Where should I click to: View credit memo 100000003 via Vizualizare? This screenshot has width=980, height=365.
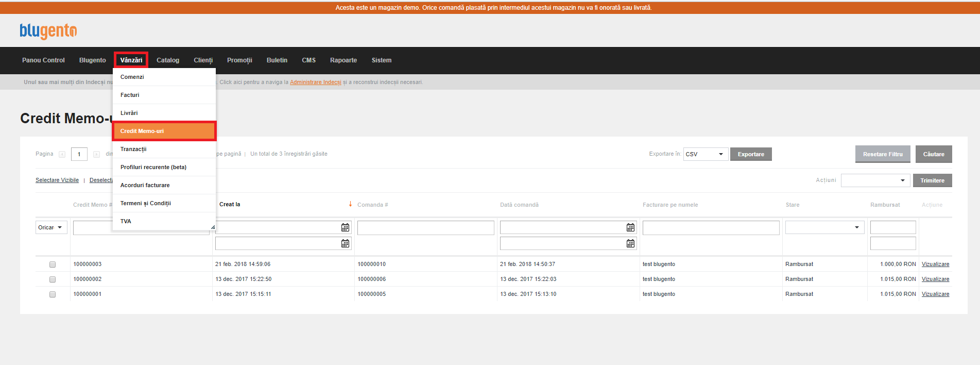click(x=935, y=264)
